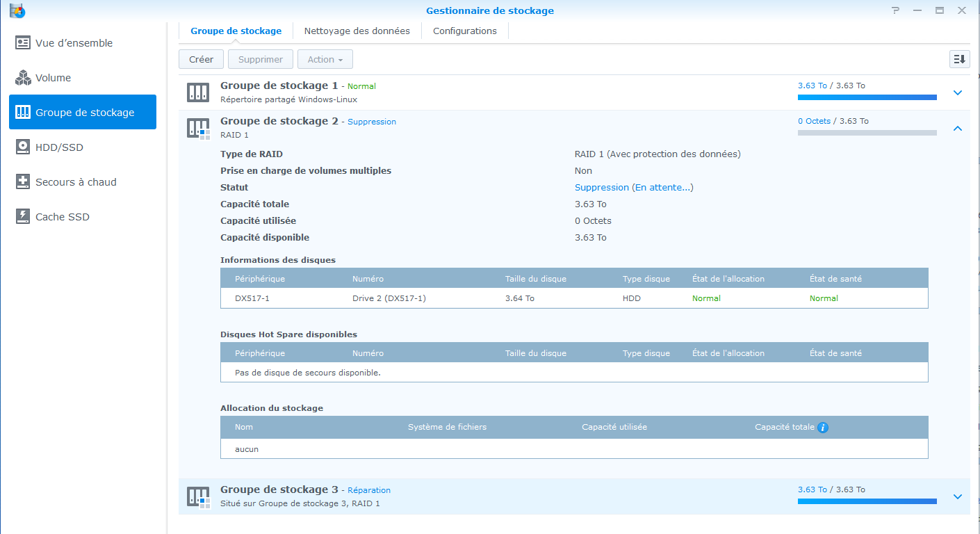Open the Volume section icon

[23, 78]
